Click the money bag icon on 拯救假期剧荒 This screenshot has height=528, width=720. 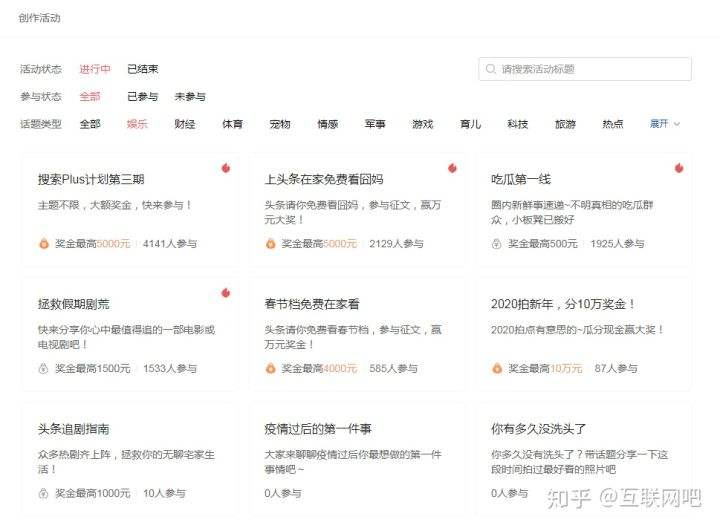(x=43, y=368)
